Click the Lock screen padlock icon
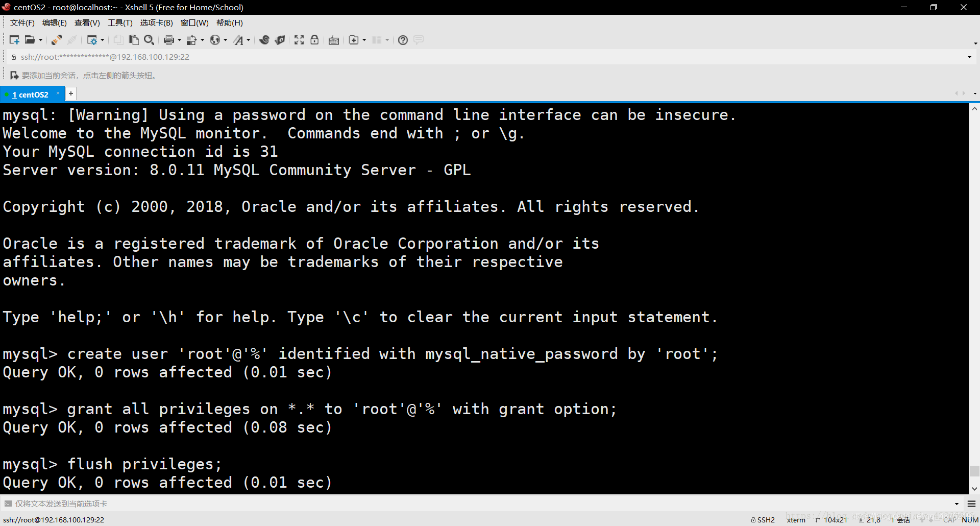 [314, 40]
